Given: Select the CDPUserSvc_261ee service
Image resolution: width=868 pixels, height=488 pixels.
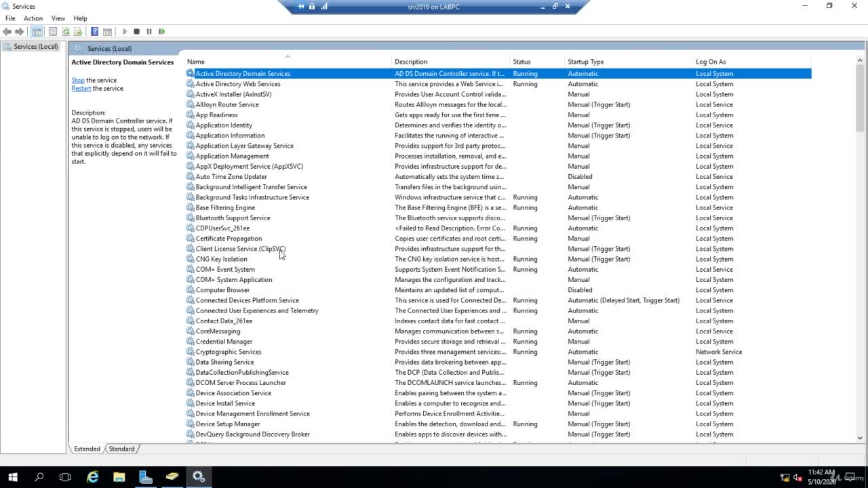Looking at the screenshot, I should (222, 228).
